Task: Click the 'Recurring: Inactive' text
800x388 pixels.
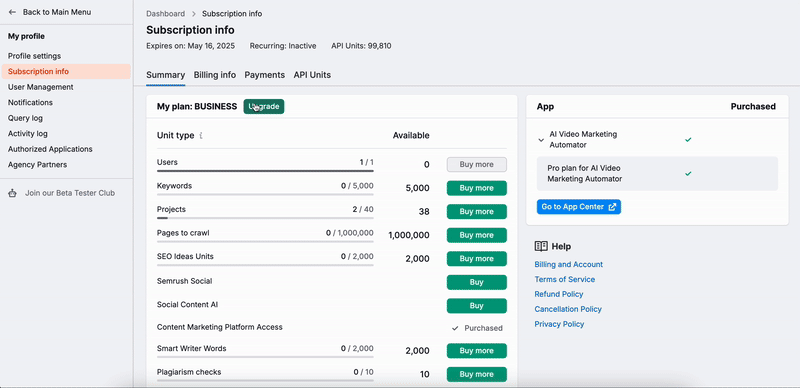Action: click(283, 46)
